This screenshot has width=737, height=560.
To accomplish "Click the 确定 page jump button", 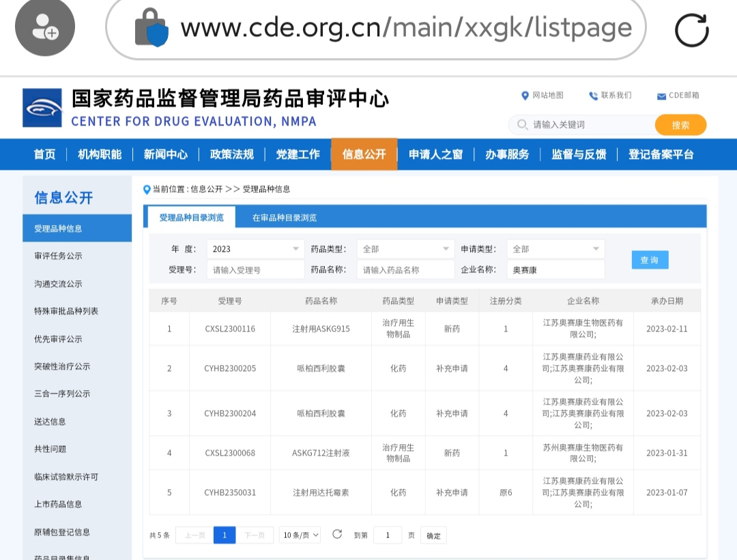I will tap(433, 535).
